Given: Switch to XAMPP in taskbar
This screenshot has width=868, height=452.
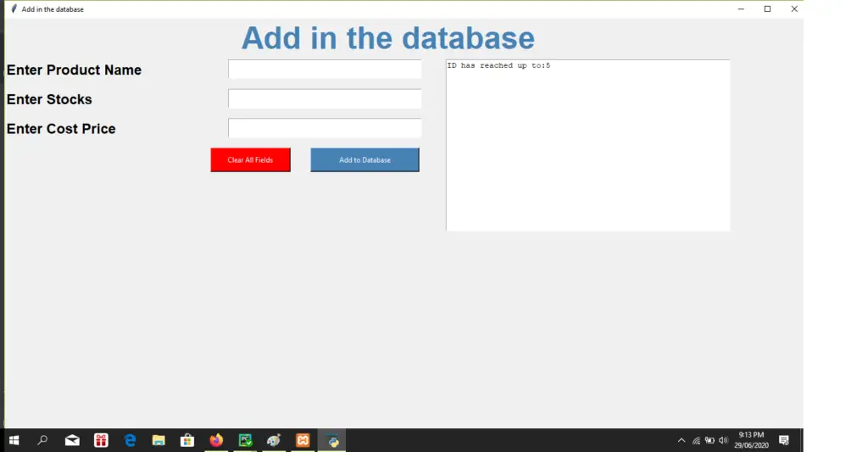Looking at the screenshot, I should 303,440.
